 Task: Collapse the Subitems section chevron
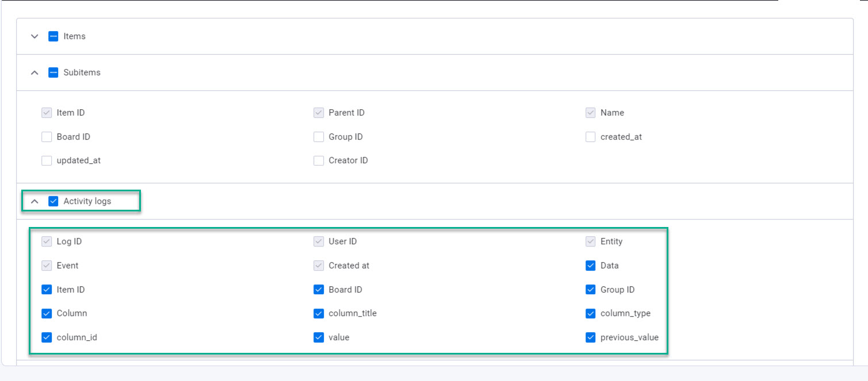point(35,73)
